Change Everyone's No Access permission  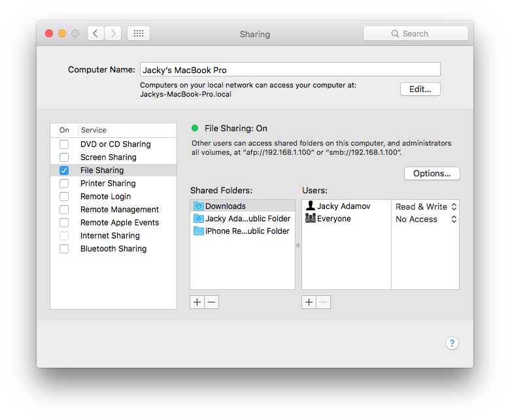tap(426, 219)
